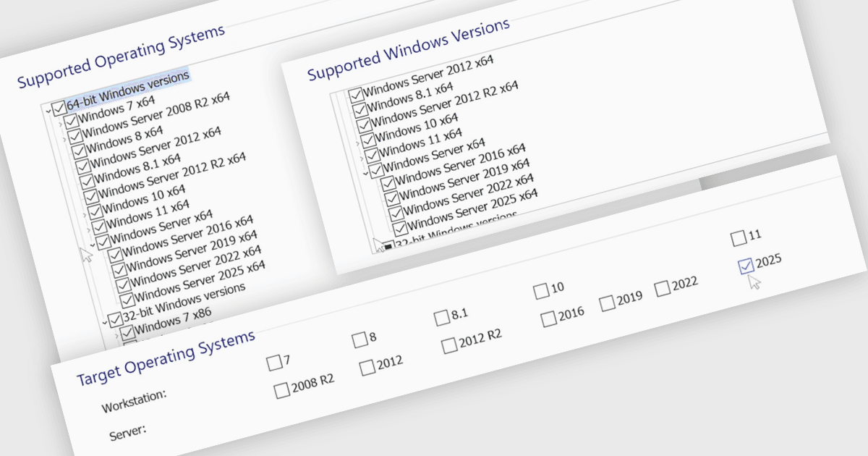Click the 'Supported Windows Versions' heading
This screenshot has height=456, width=868.
coord(409,49)
